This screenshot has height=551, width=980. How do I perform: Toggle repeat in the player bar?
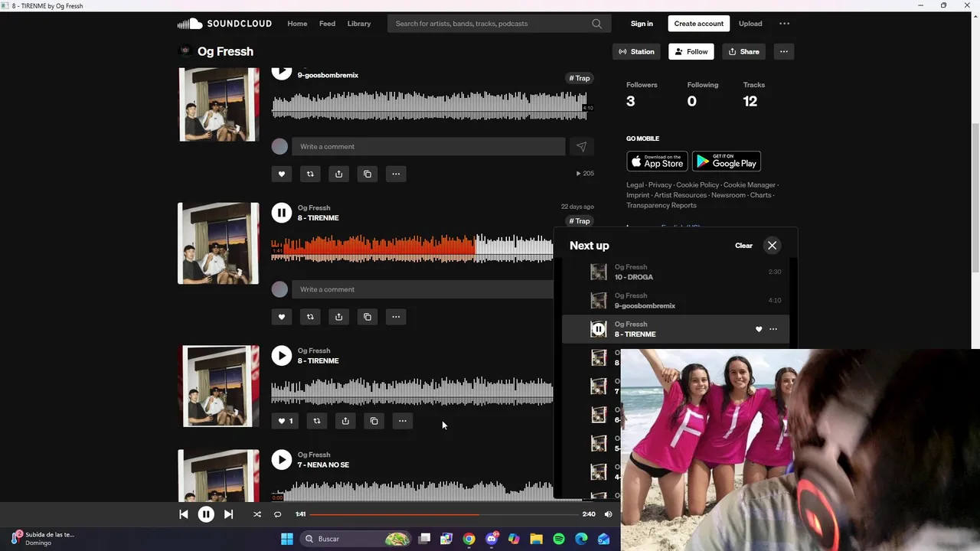point(278,514)
